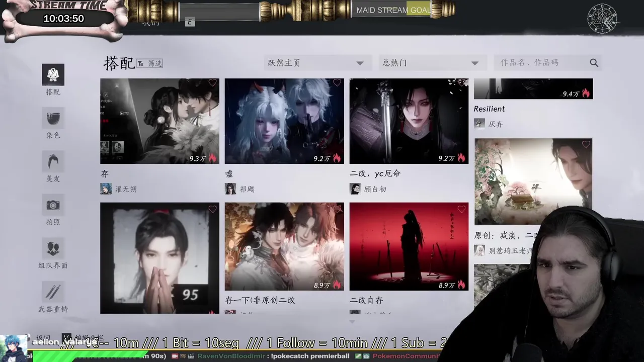Click the flame icon on 二改，yc厄命 card
Image resolution: width=644 pixels, height=362 pixels.
461,158
